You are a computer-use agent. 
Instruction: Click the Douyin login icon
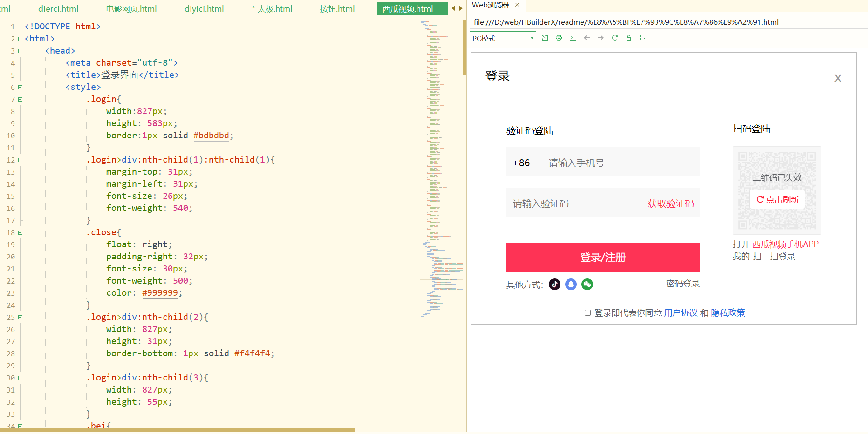click(x=554, y=284)
